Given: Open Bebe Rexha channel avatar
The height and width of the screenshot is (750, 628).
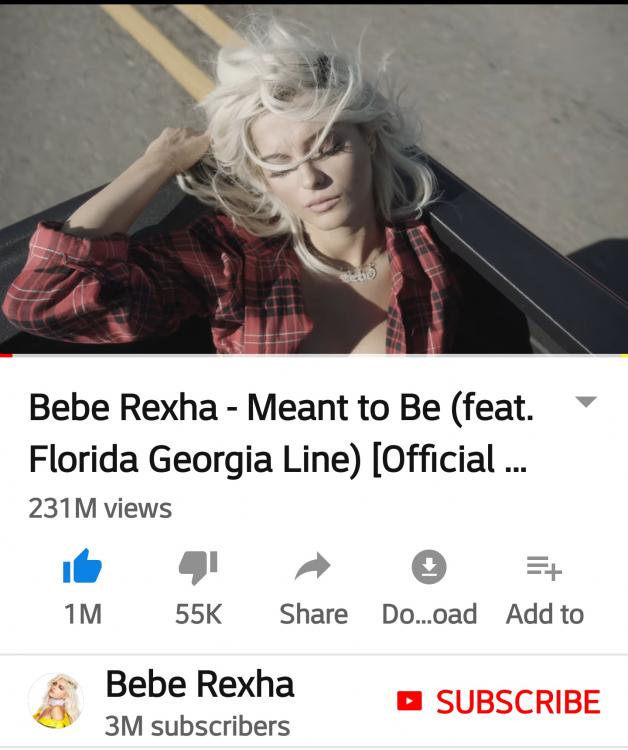Looking at the screenshot, I should [x=56, y=700].
